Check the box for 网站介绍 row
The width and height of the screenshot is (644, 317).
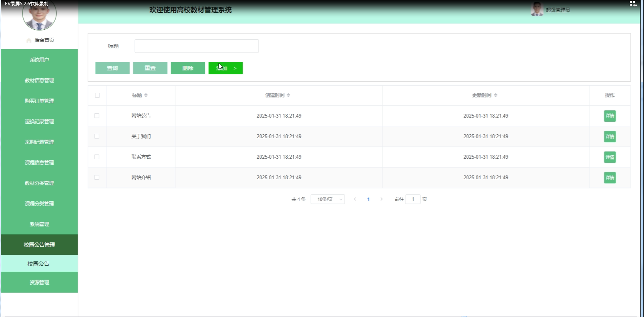97,177
